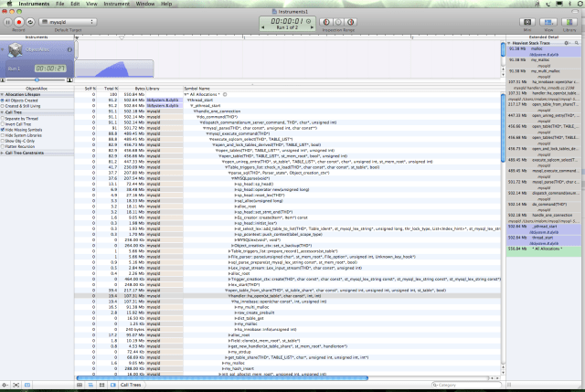Clear the inspection range with the middle button
The width and height of the screenshot is (585, 392).
coord(338,22)
